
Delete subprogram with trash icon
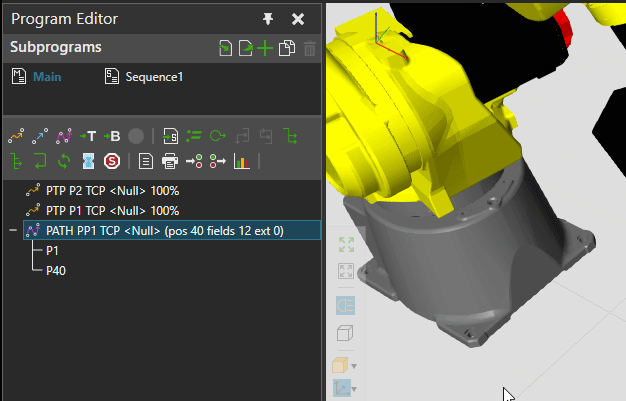pos(309,48)
